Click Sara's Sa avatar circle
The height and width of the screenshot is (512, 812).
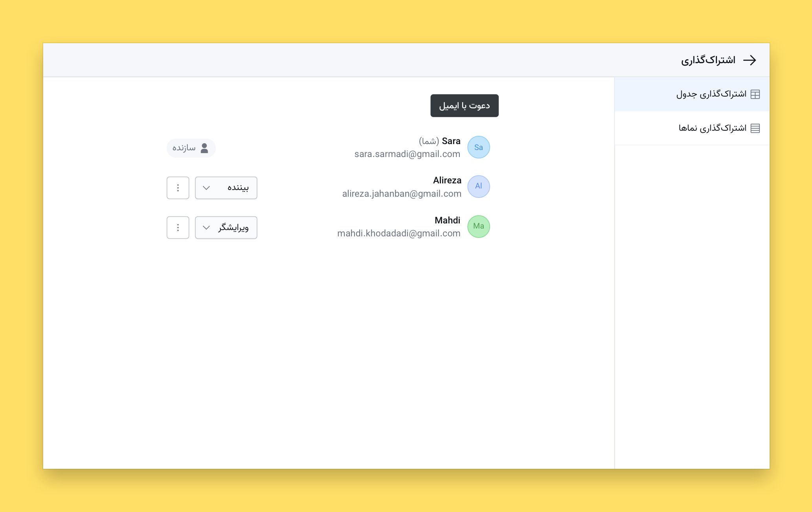(x=479, y=147)
